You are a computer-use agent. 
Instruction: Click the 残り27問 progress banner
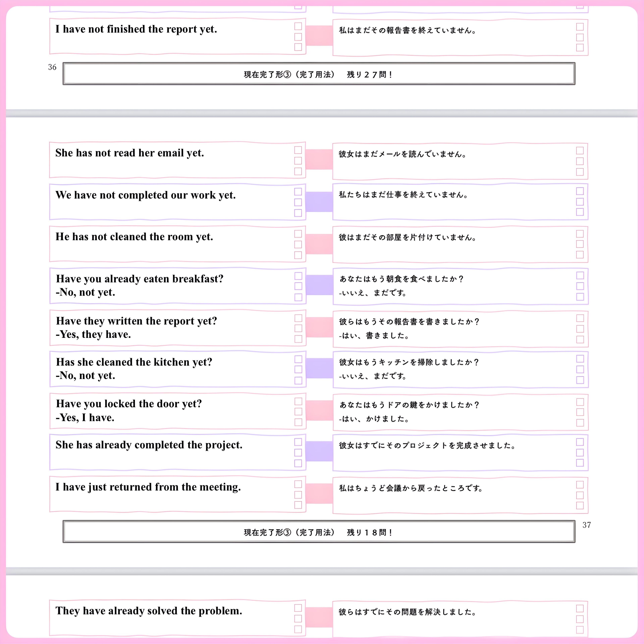coord(319,74)
